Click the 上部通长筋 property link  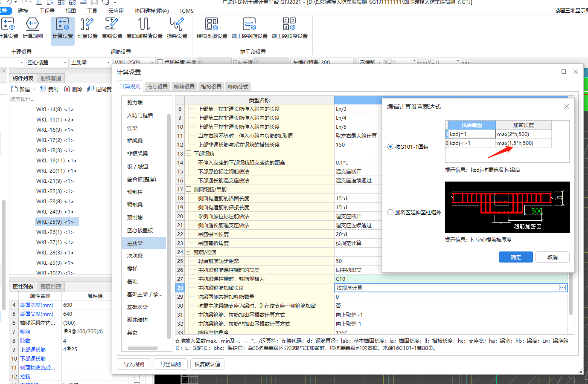pos(33,350)
